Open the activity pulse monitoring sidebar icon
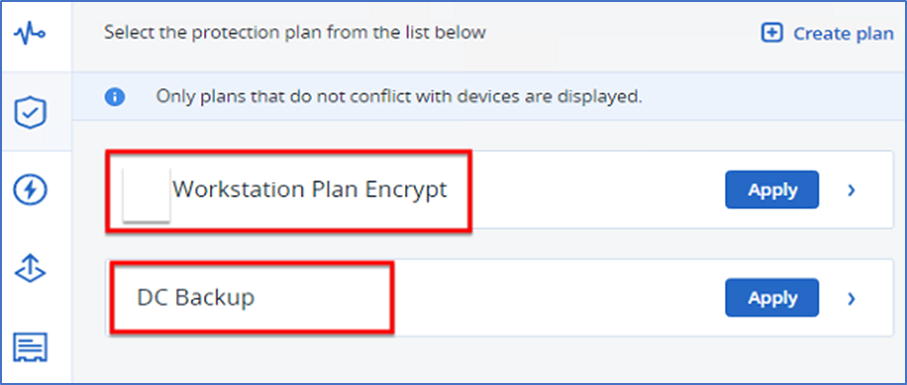 [29, 34]
